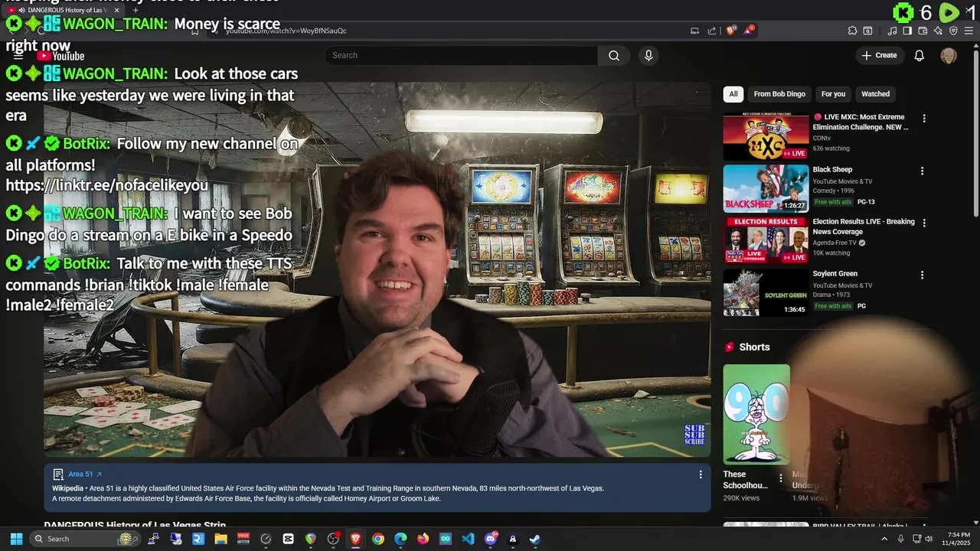Click the browser address bar URL
This screenshot has width=980, height=551.
coord(286,31)
